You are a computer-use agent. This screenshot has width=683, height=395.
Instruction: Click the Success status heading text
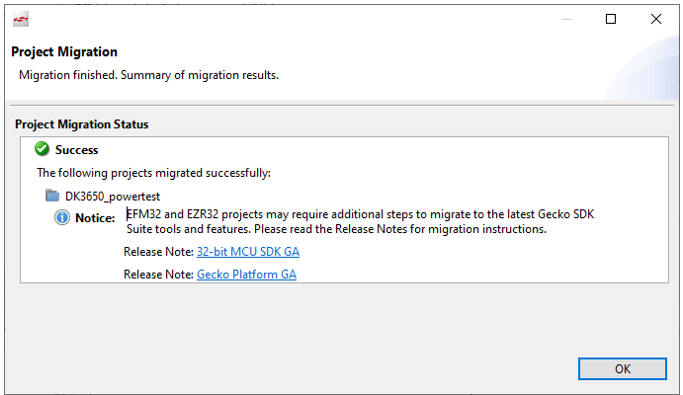(77, 150)
